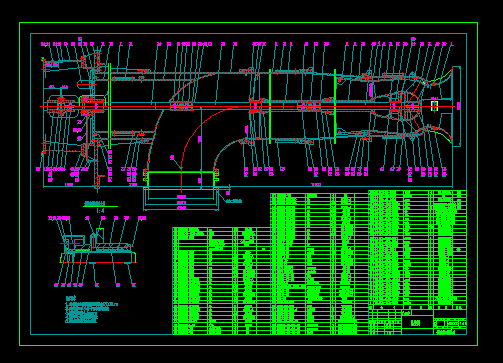Click the large green parts list table
This screenshot has width=503, height=363.
pos(319,263)
